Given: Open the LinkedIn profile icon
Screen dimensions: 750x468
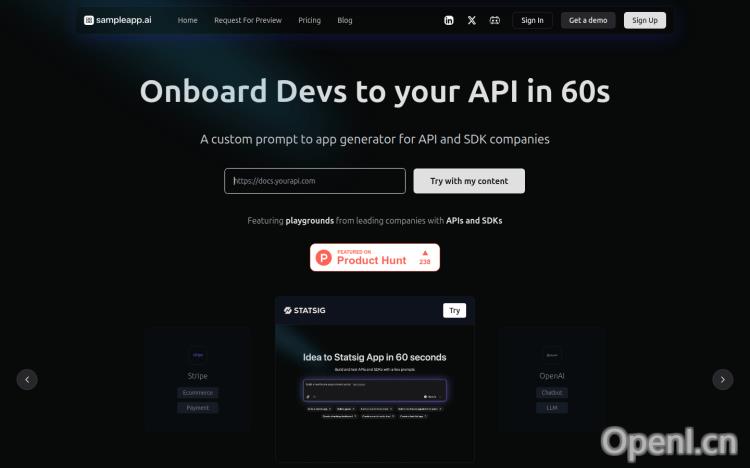Looking at the screenshot, I should click(449, 20).
